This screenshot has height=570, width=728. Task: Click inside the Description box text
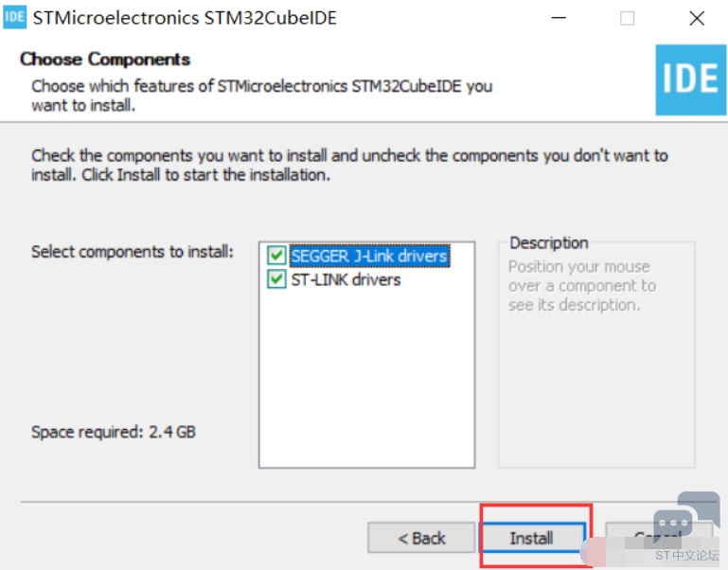[582, 286]
